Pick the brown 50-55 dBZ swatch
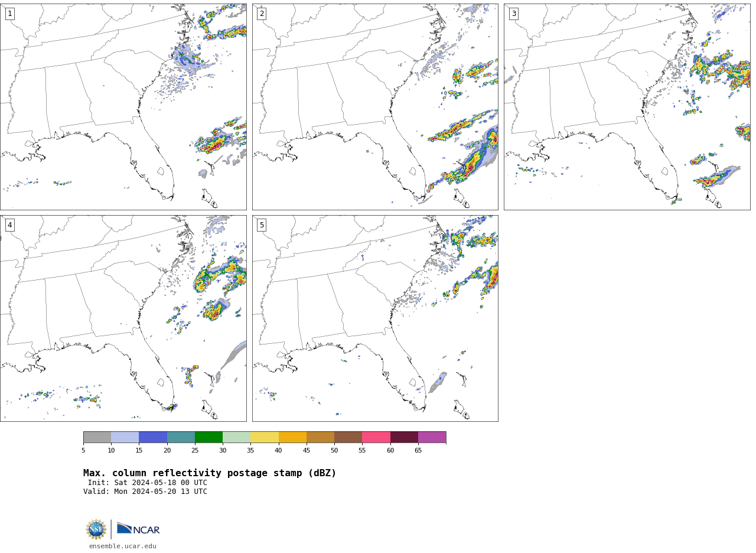This screenshot has height=553, width=756. tap(348, 437)
